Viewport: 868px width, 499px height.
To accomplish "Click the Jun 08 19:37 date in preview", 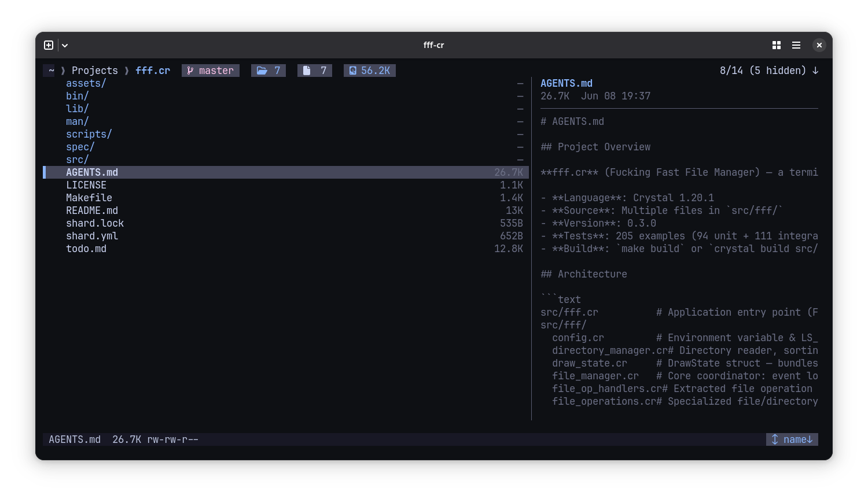I will 616,96.
